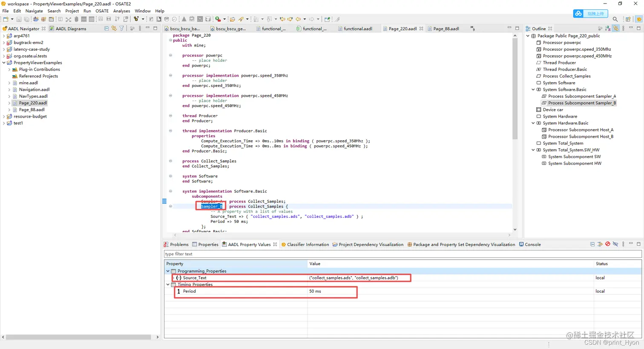Viewport: 644px width, 349px height.
Task: Toggle hidden-eye icon in Property Values view
Action: point(615,244)
